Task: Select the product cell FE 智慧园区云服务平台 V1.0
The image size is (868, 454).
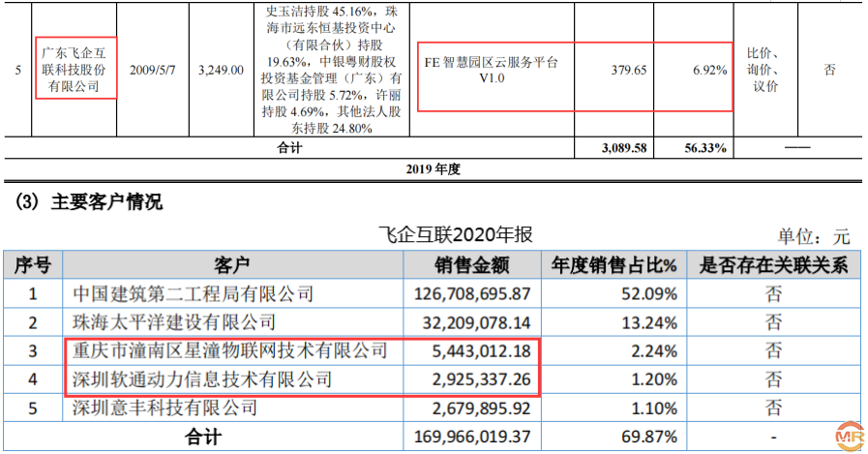Action: click(492, 70)
